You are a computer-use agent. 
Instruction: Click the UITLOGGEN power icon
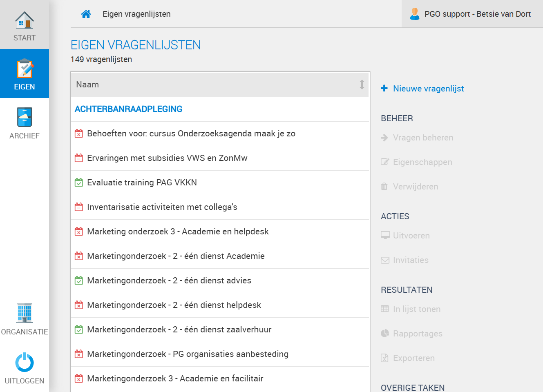pos(25,362)
